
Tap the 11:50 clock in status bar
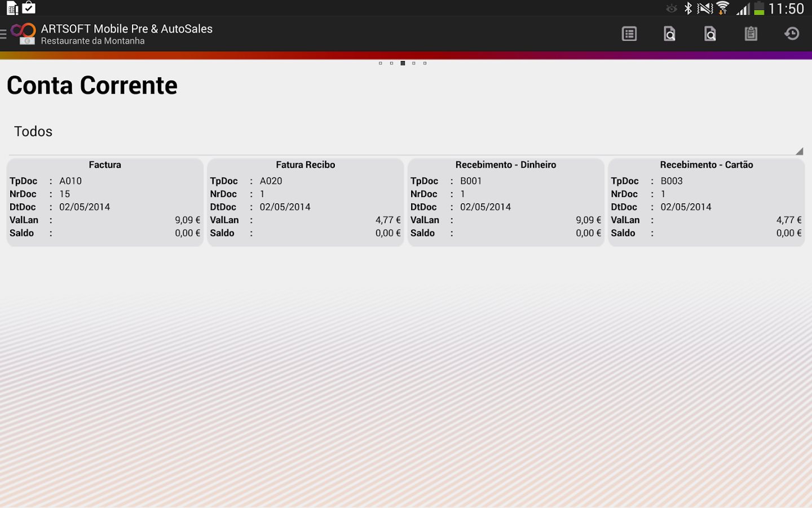787,8
